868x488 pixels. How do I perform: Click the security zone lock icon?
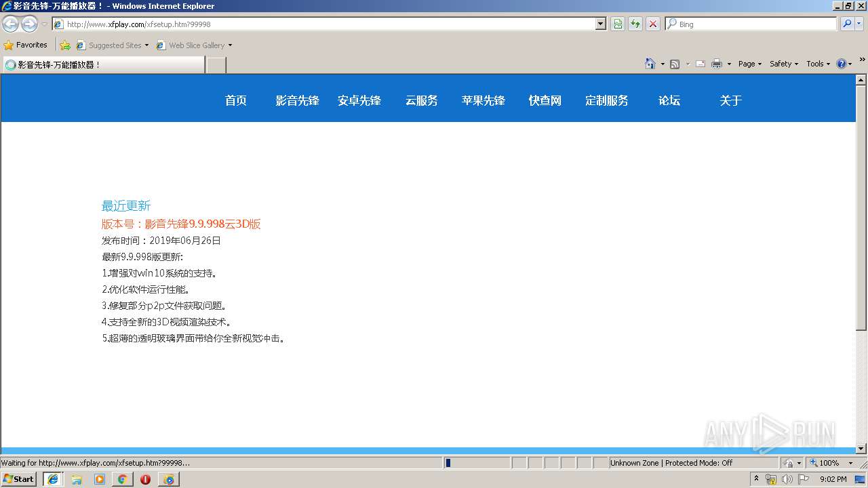pyautogui.click(x=789, y=463)
